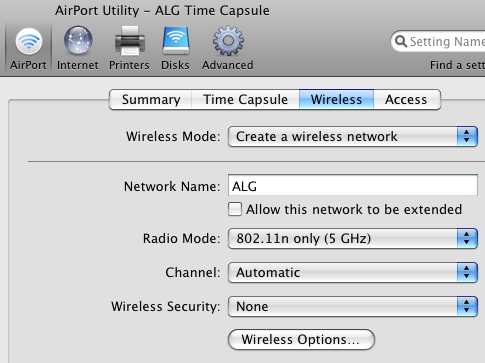Enable Allow this network to be extended
The height and width of the screenshot is (363, 485).
235,209
